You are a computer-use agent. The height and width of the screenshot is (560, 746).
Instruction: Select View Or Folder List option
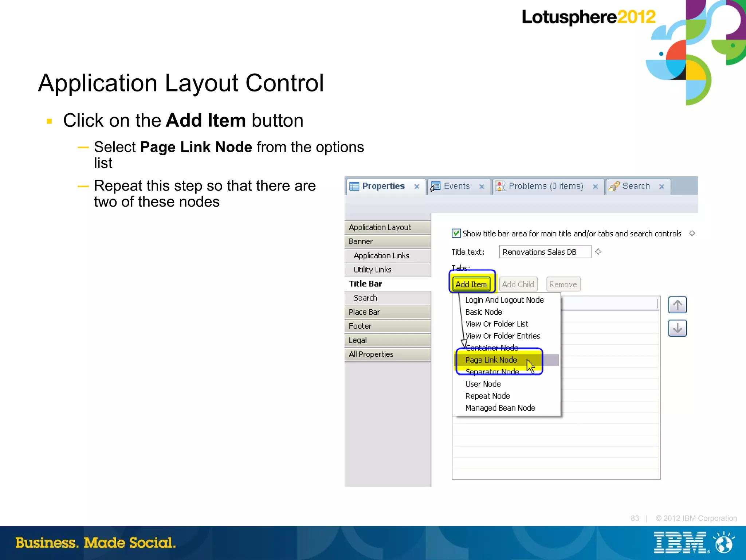pos(506,324)
